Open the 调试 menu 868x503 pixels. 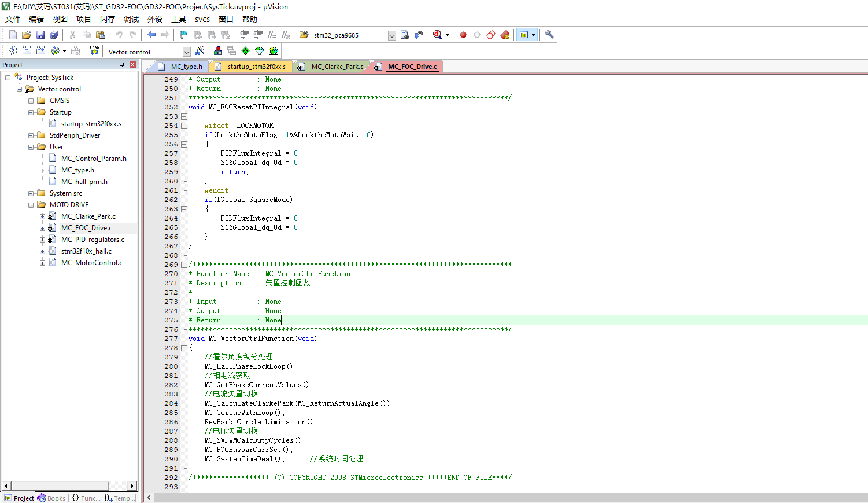pos(131,19)
